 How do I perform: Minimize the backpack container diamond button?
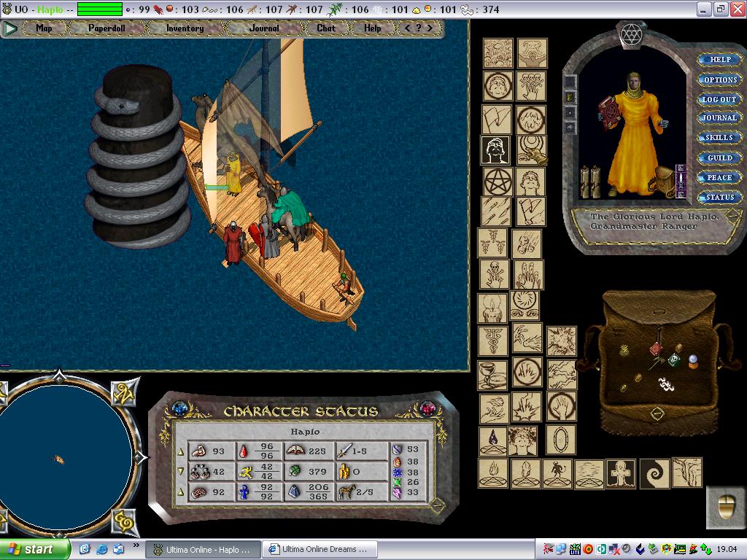pyautogui.click(x=657, y=414)
